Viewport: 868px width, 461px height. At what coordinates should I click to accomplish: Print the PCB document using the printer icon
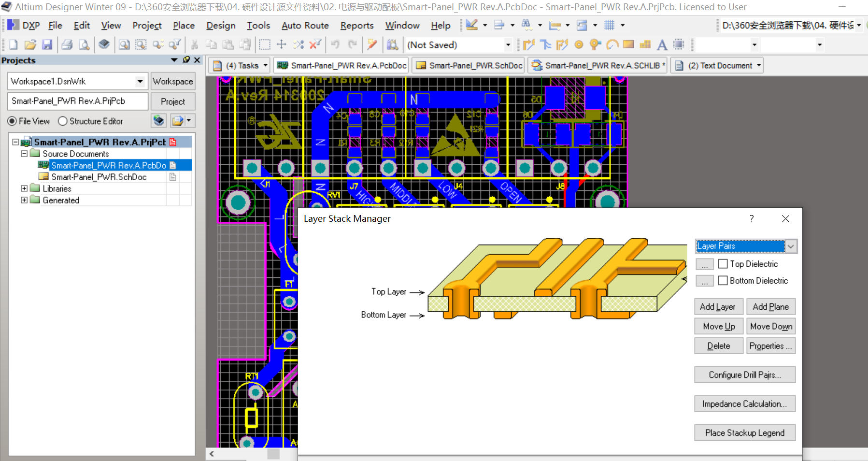pos(67,45)
